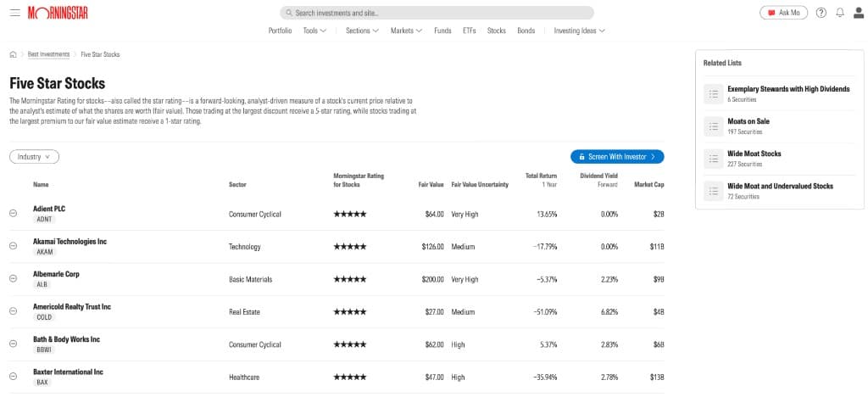The width and height of the screenshot is (868, 397).
Task: Open the Industry filter dropdown
Action: click(34, 157)
